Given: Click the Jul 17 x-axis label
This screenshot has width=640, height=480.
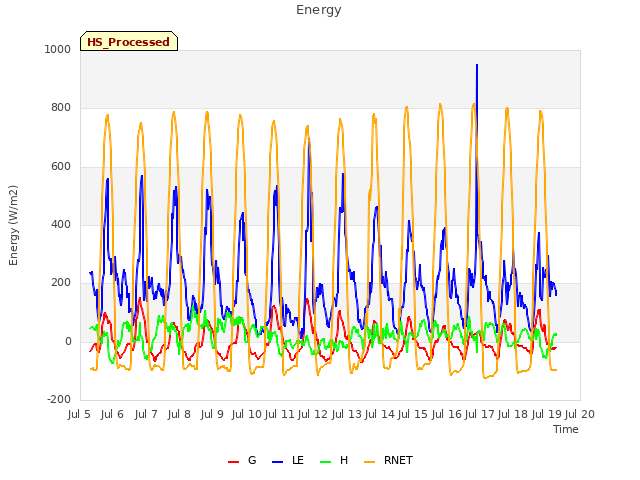Looking at the screenshot, I should 480,415.
